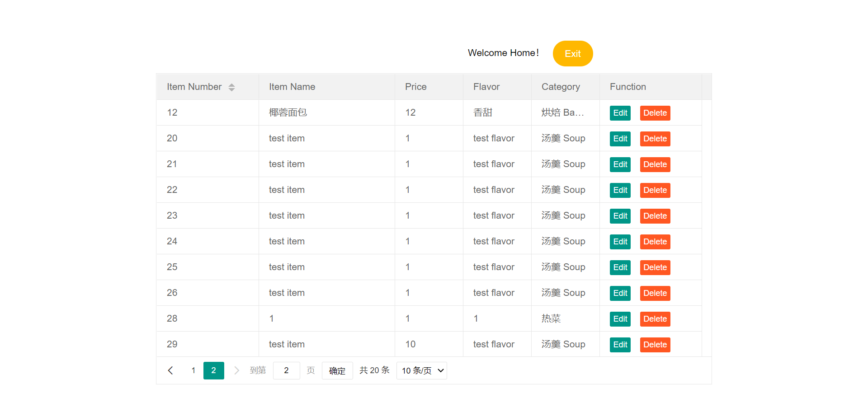The width and height of the screenshot is (868, 393).
Task: Delete the row for item 25
Action: tap(655, 267)
